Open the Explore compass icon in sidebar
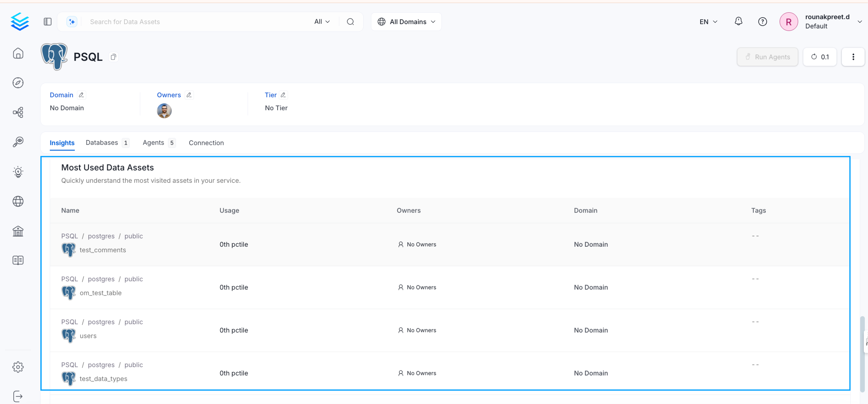The image size is (868, 404). click(18, 83)
